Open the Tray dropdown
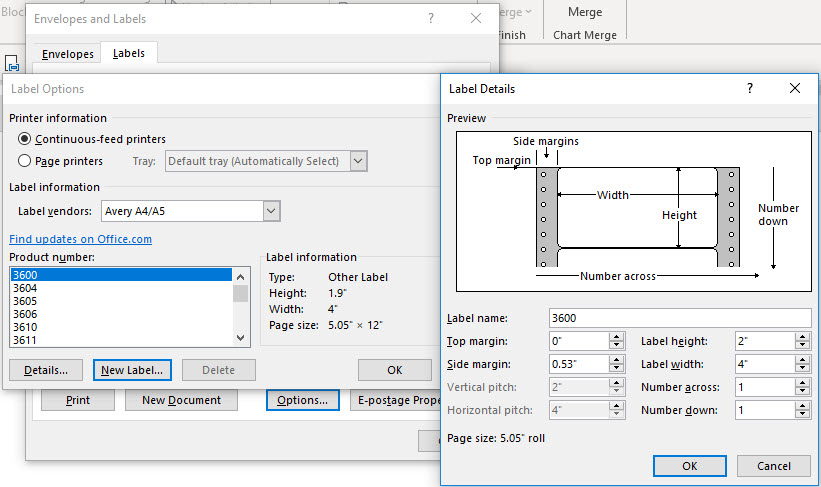The image size is (821, 487). pos(358,161)
